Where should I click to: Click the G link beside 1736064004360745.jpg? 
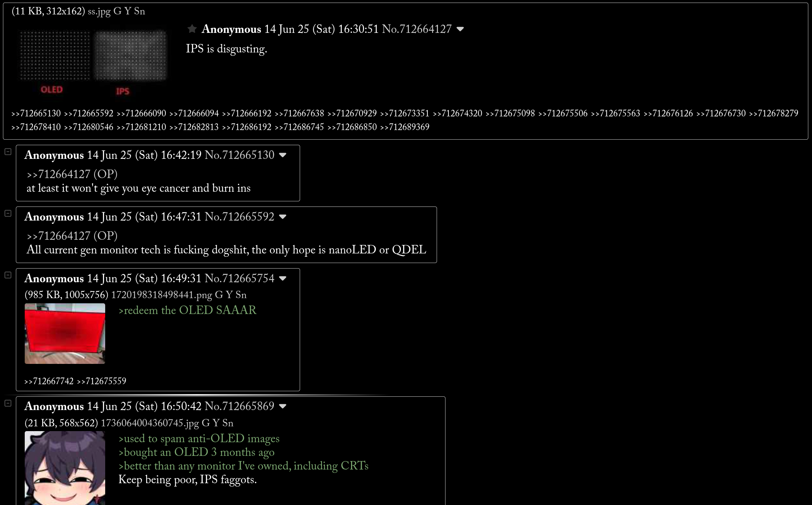(206, 423)
